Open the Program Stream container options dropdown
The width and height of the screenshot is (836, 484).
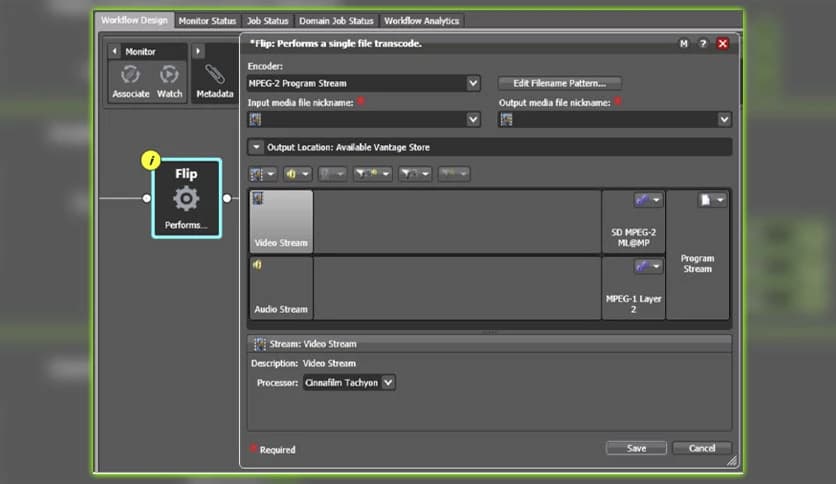(712, 200)
